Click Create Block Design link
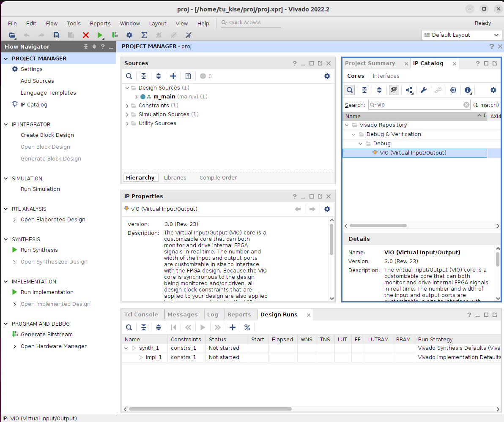The image size is (504, 422). tap(47, 135)
